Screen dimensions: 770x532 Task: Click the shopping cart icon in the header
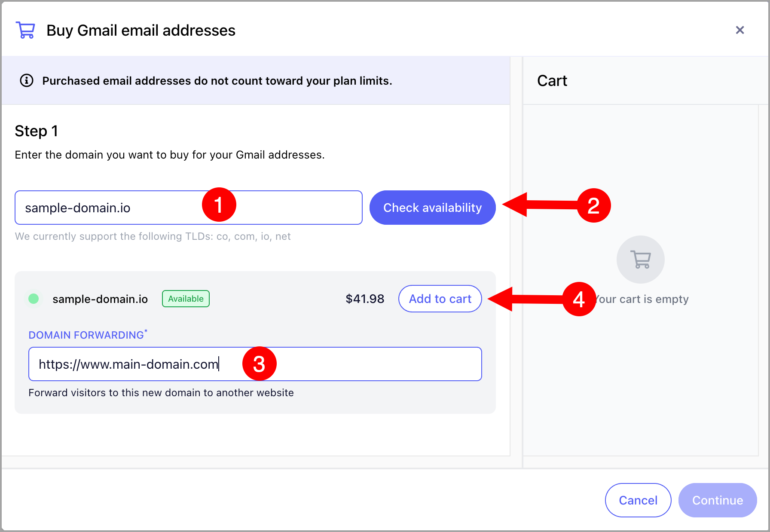(25, 30)
